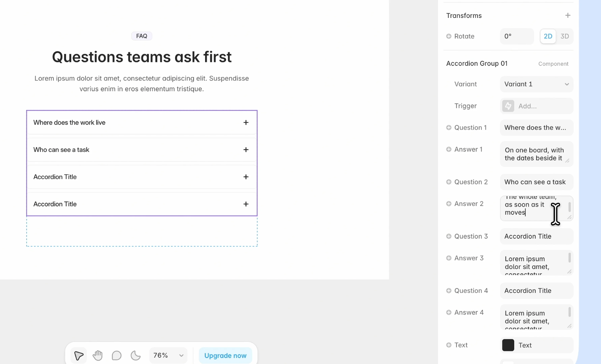
Task: Edit the Rotate 0° value field
Action: 517,36
